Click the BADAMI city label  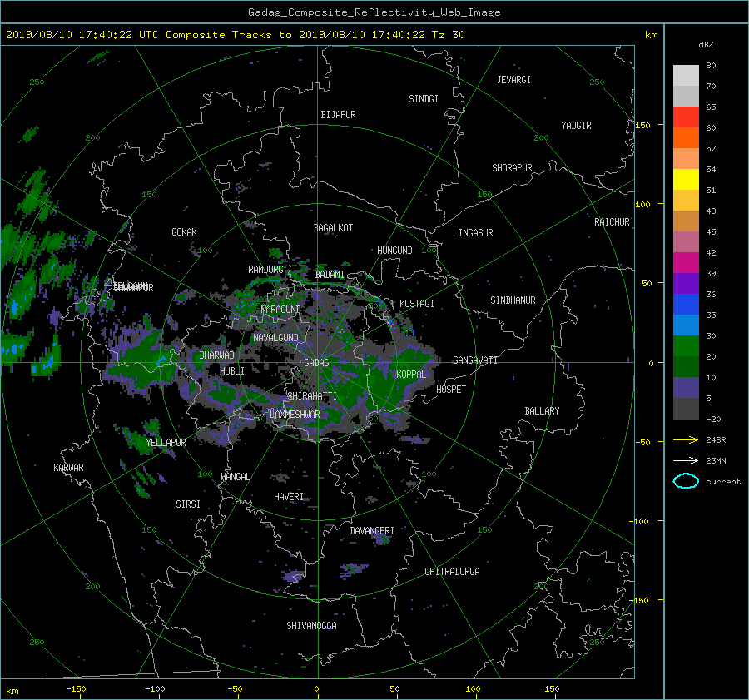tap(330, 275)
